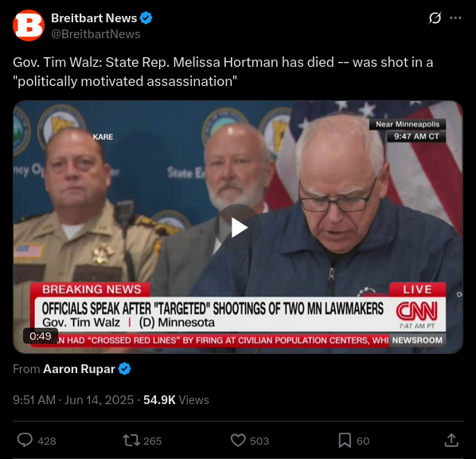Play the video with center play button
476x459 pixels.
click(238, 228)
